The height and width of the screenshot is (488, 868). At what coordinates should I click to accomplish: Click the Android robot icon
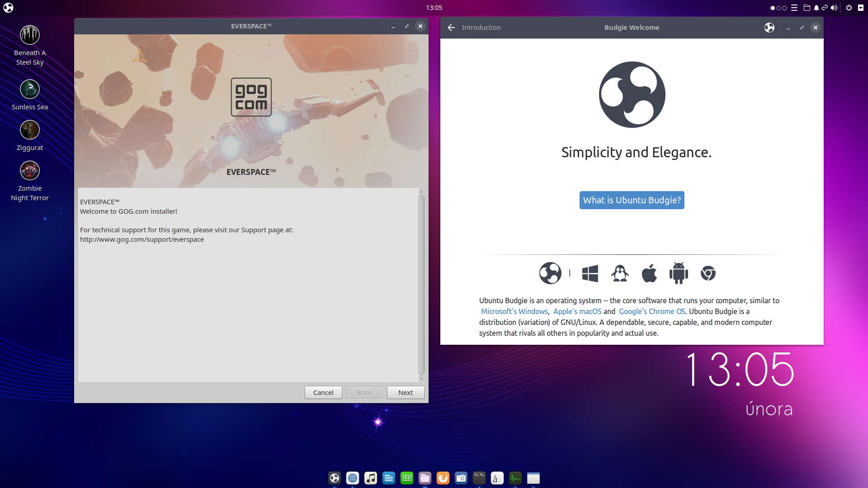click(x=679, y=273)
